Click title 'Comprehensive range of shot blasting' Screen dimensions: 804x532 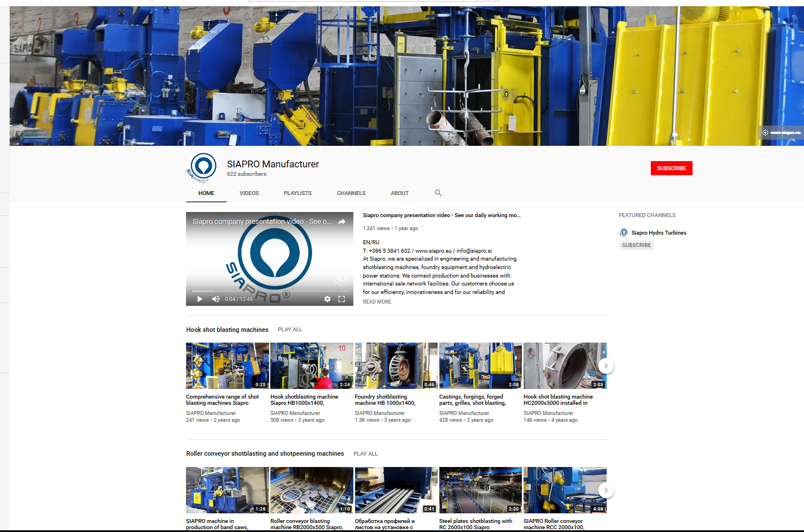click(222, 400)
